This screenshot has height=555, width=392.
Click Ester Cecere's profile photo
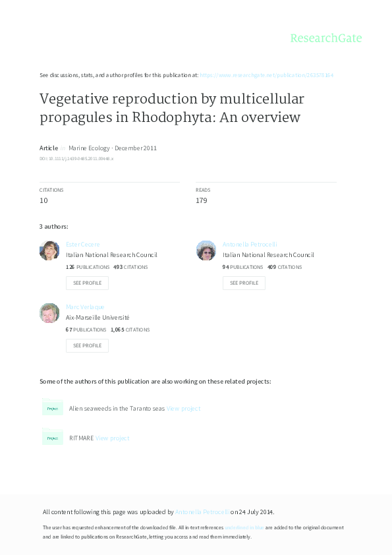tap(49, 250)
